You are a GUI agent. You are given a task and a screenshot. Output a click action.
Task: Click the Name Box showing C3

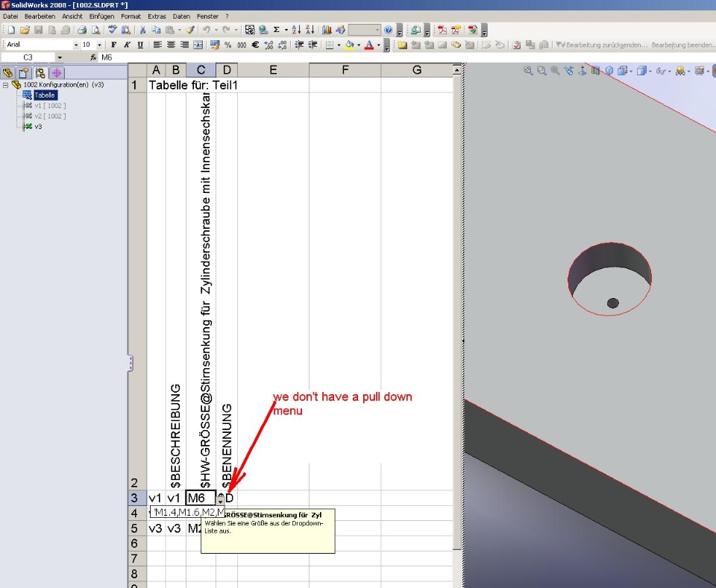(x=28, y=57)
